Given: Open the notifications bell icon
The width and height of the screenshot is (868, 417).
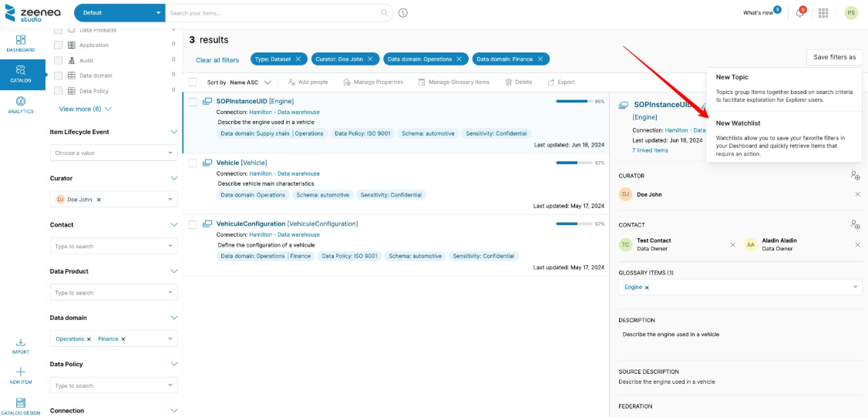Looking at the screenshot, I should [x=799, y=13].
